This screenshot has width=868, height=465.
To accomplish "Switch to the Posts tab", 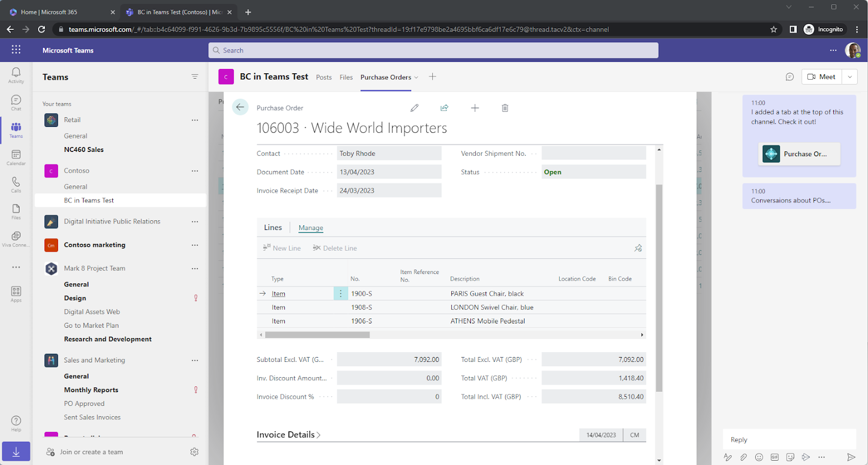I will (x=324, y=77).
